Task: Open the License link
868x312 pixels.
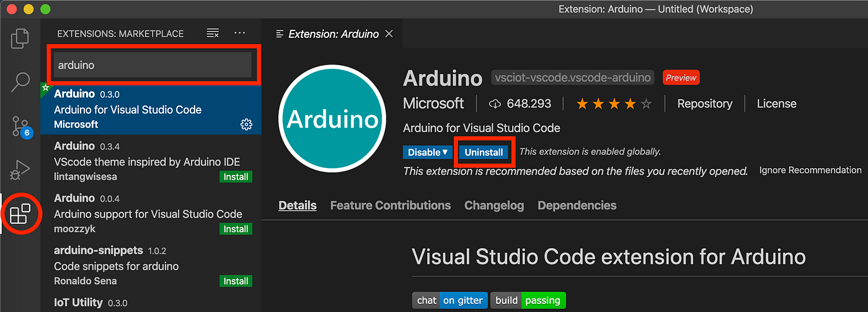Action: click(x=776, y=104)
